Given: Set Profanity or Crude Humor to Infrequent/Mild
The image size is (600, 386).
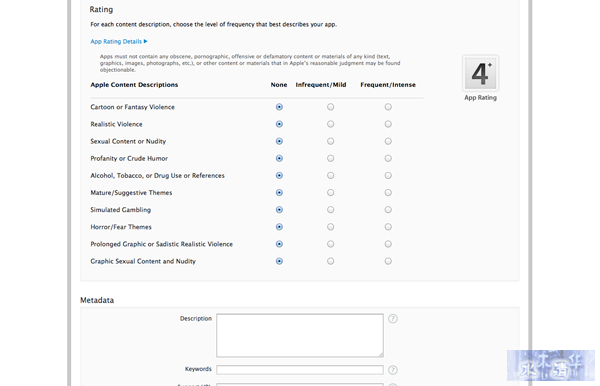Looking at the screenshot, I should [x=330, y=158].
